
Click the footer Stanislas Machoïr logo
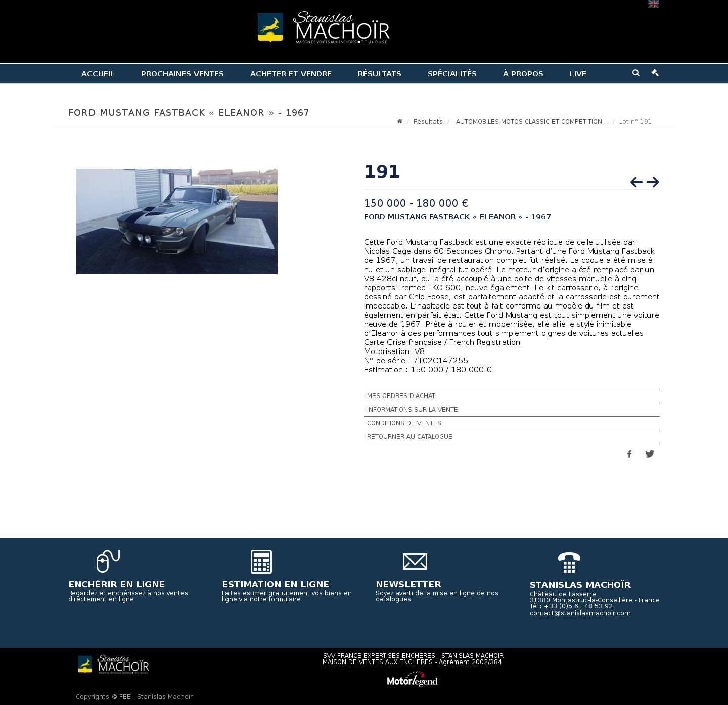coord(113,665)
